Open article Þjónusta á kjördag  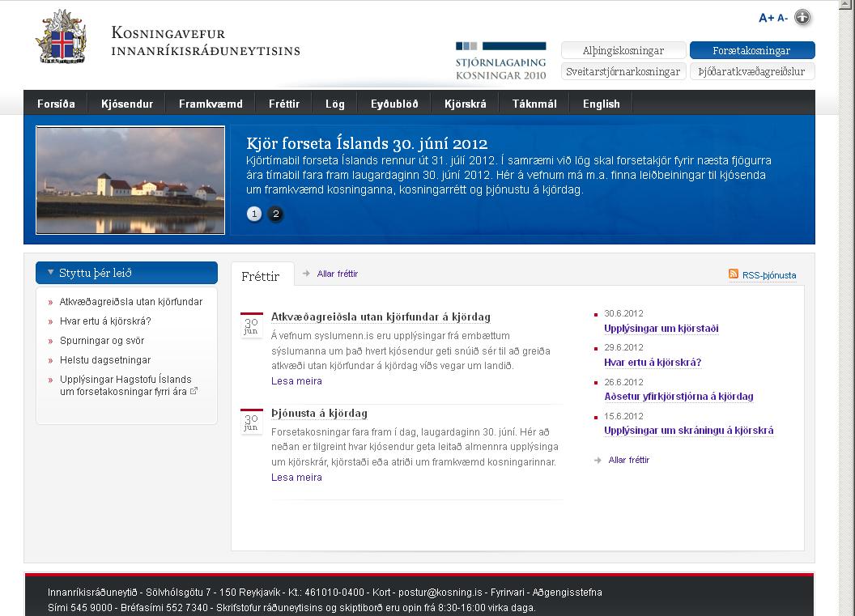coord(319,413)
